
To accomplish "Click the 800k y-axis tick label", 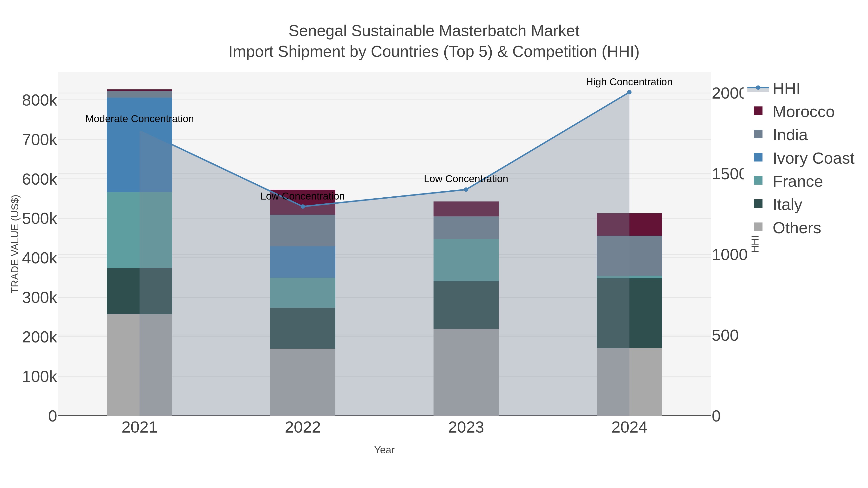I will 40,100.
